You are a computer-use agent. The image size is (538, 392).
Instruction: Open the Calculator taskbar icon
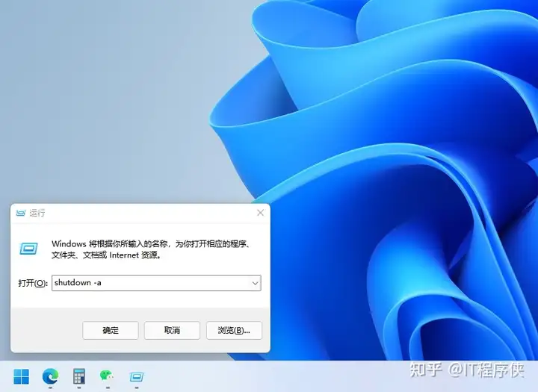[x=79, y=376]
